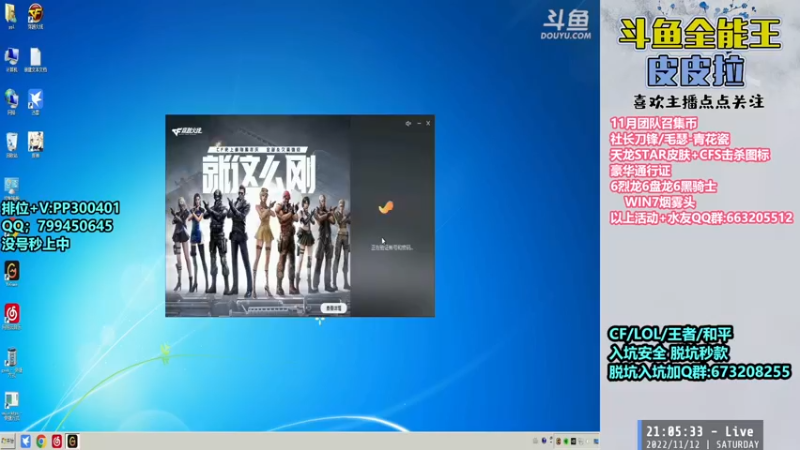
Task: Click the "2022/11/12 | SATURDAY" date text
Action: pos(702,445)
